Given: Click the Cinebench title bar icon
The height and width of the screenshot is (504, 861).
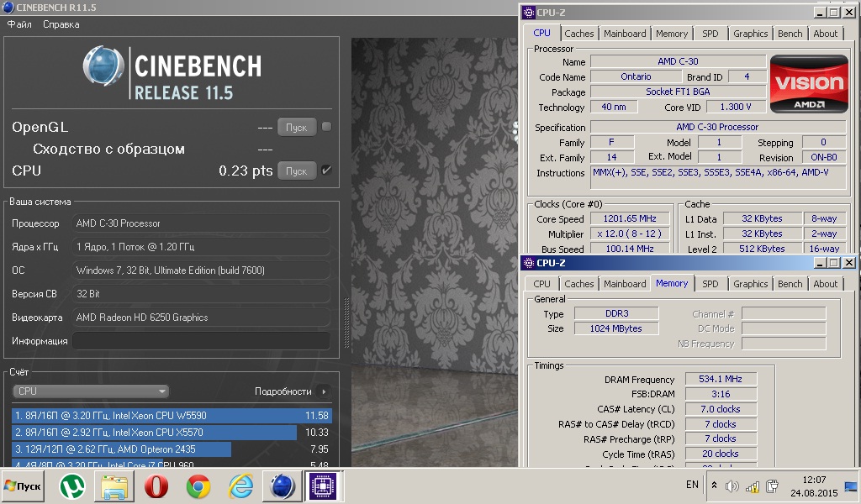Looking at the screenshot, I should click(8, 7).
